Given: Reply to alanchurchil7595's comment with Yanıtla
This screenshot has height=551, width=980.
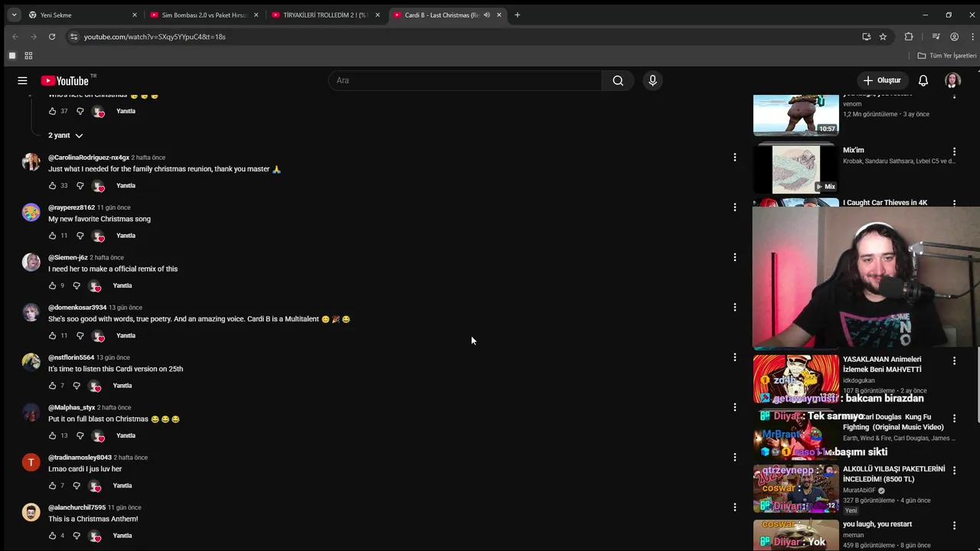Looking at the screenshot, I should coord(122,536).
